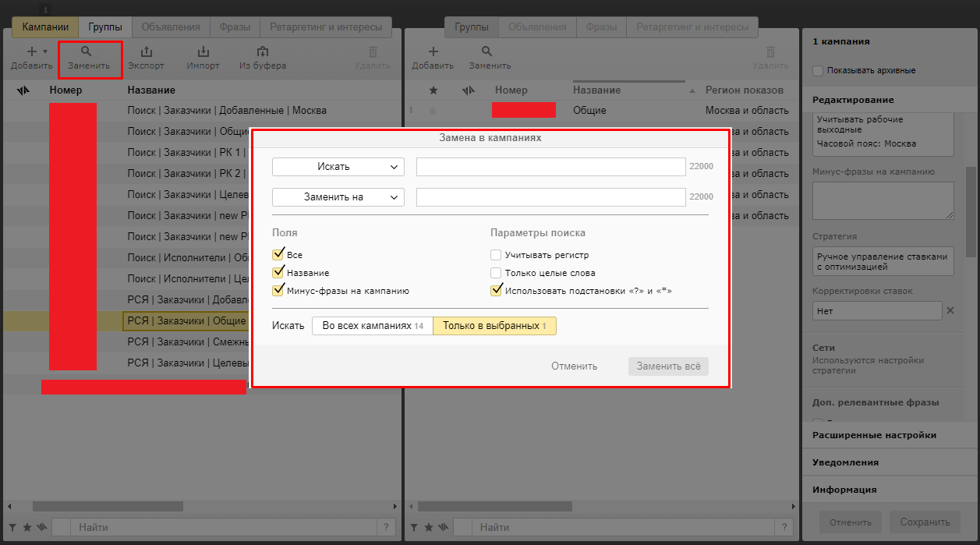The height and width of the screenshot is (545, 980).
Task: Click the Заменить magnifier icon in groups panel
Action: (x=487, y=51)
